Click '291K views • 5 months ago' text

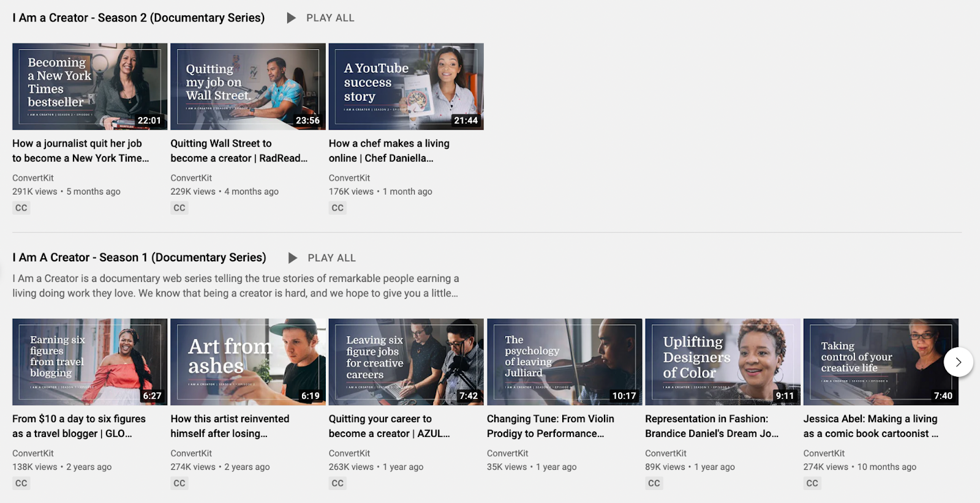coord(66,192)
